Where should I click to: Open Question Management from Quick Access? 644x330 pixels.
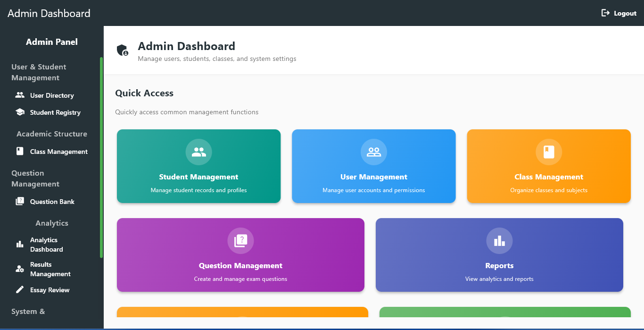(x=240, y=255)
